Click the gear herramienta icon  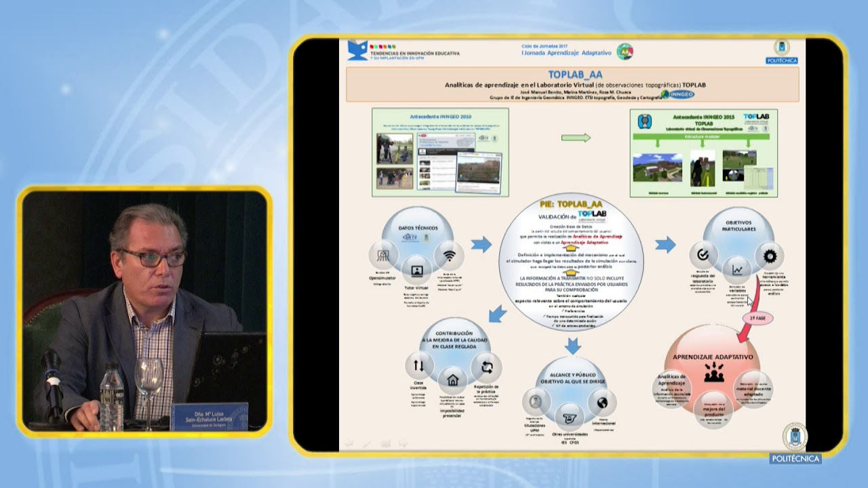pos(769,256)
